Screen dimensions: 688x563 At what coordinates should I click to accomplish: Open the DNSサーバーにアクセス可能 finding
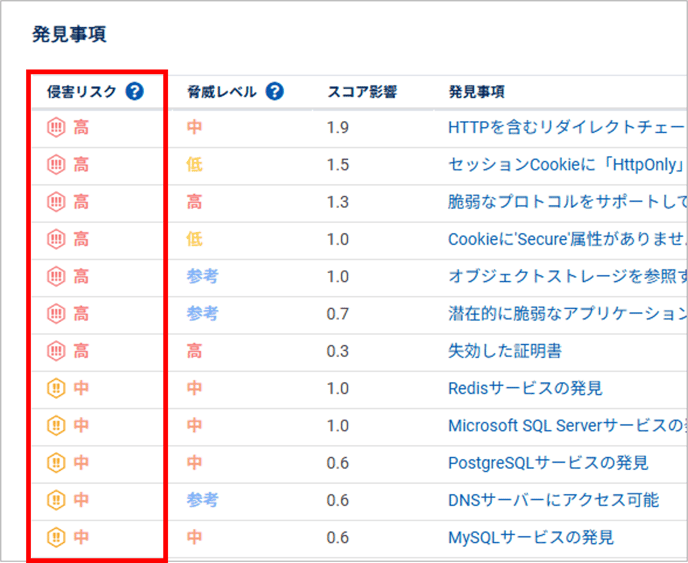click(x=553, y=500)
